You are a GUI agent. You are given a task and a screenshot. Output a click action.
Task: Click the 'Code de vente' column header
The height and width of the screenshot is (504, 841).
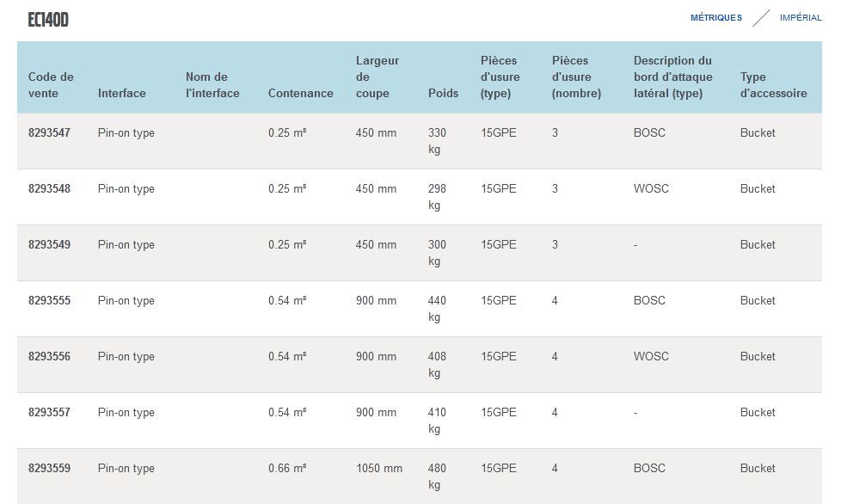[x=51, y=85]
